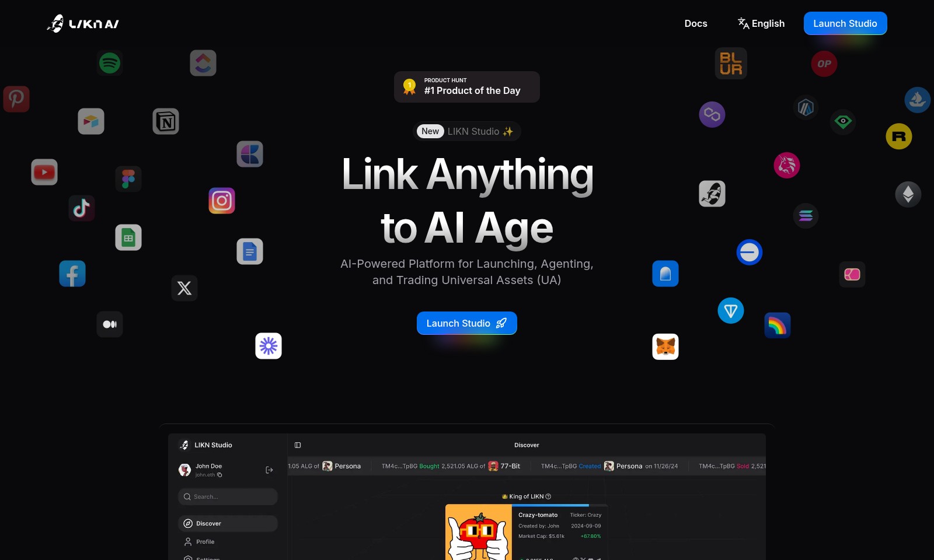Click the Launch Studio rocket button in hero
Viewport: 934px width, 560px height.
click(466, 323)
